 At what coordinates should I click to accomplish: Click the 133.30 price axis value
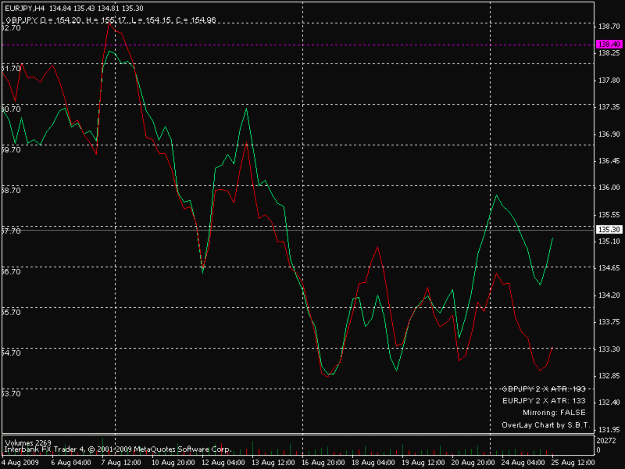[609, 349]
